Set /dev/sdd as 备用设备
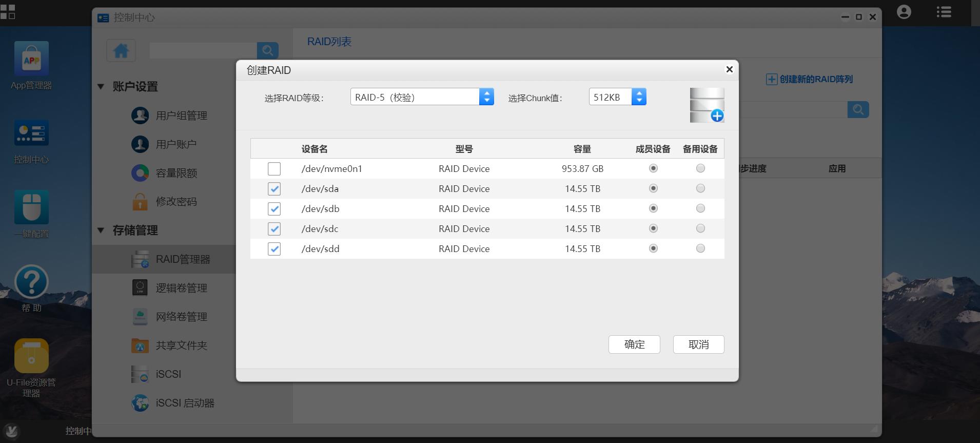980x443 pixels. pos(700,248)
